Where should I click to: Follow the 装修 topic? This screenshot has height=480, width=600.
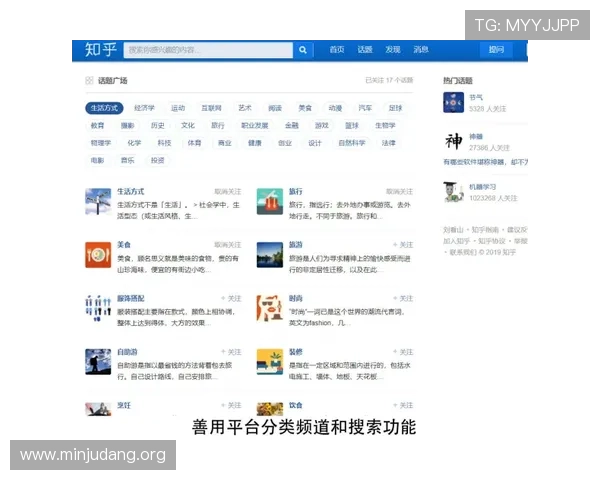point(403,352)
